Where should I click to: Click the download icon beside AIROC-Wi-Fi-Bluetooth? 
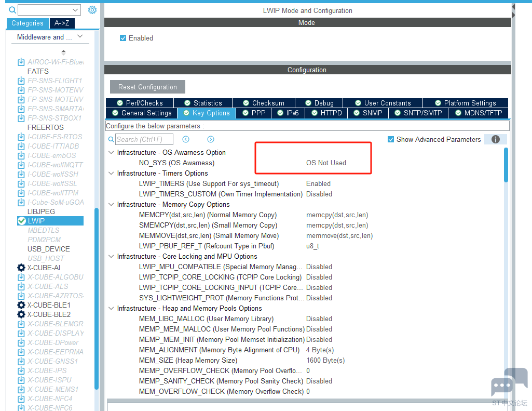point(21,62)
